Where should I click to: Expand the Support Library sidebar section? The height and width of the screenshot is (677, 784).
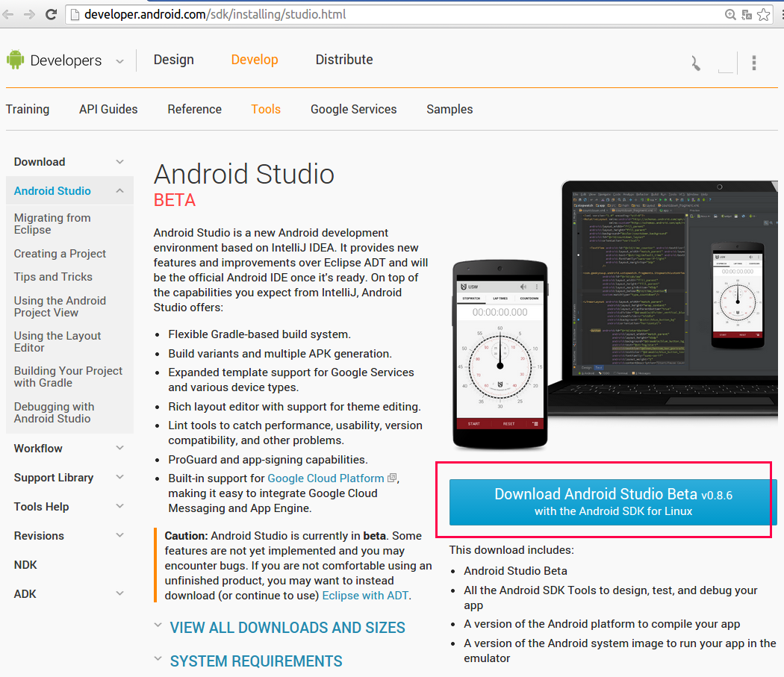tap(119, 476)
